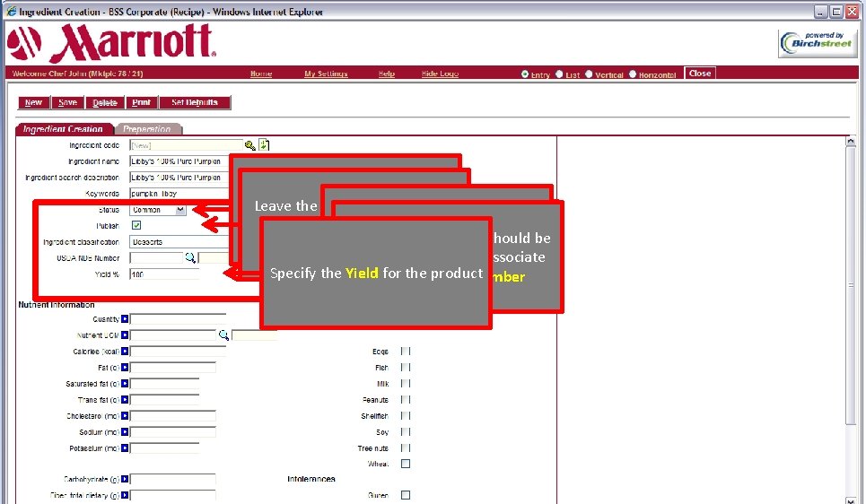The width and height of the screenshot is (866, 504).
Task: Click the blue arrow next to Fat (g)
Action: (125, 367)
